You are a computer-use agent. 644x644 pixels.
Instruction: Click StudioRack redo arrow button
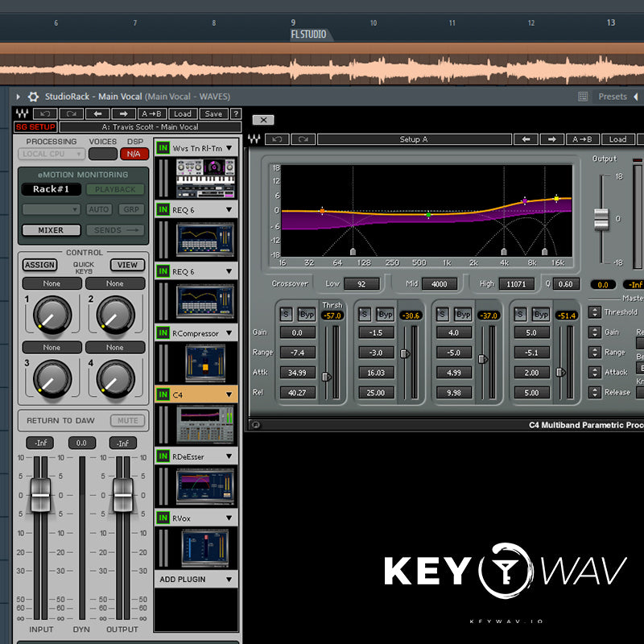point(72,114)
